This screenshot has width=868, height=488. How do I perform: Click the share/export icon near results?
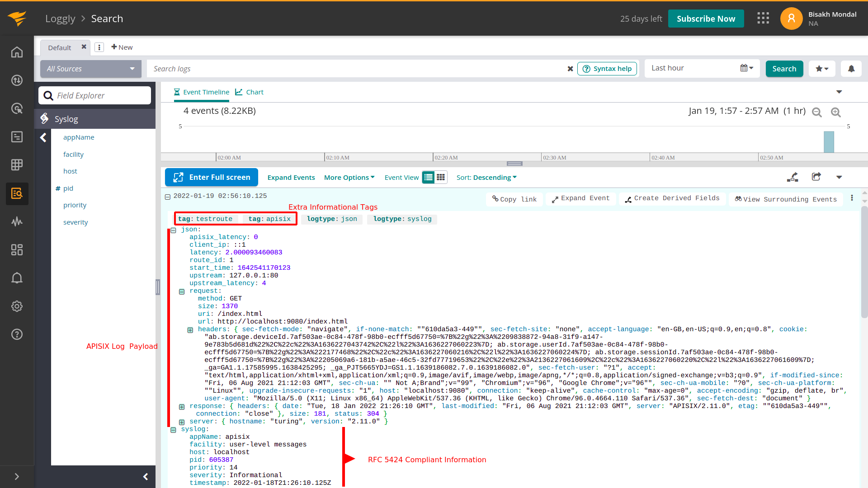(817, 177)
